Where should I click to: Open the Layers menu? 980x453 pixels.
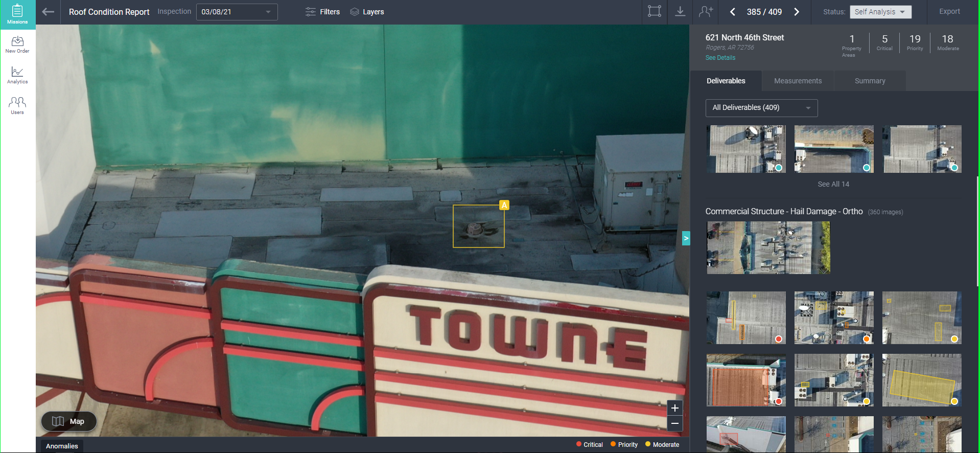[367, 12]
